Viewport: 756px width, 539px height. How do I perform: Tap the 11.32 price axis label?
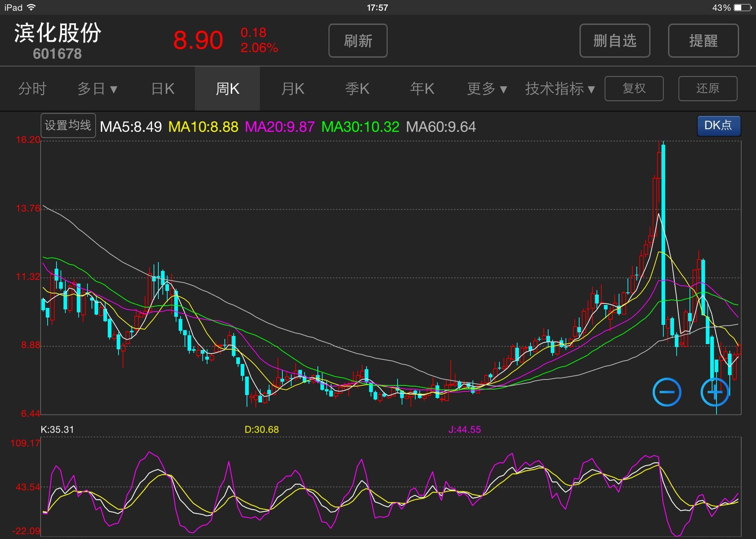28,277
